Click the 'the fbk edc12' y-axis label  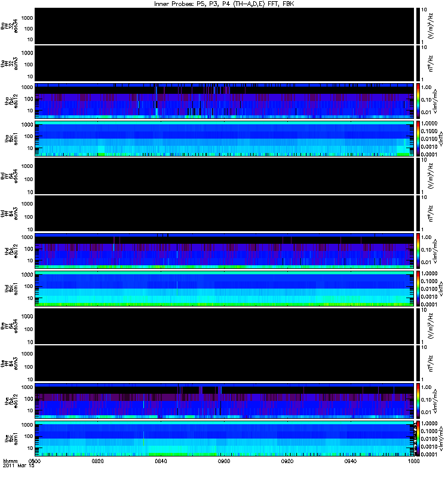[11, 401]
